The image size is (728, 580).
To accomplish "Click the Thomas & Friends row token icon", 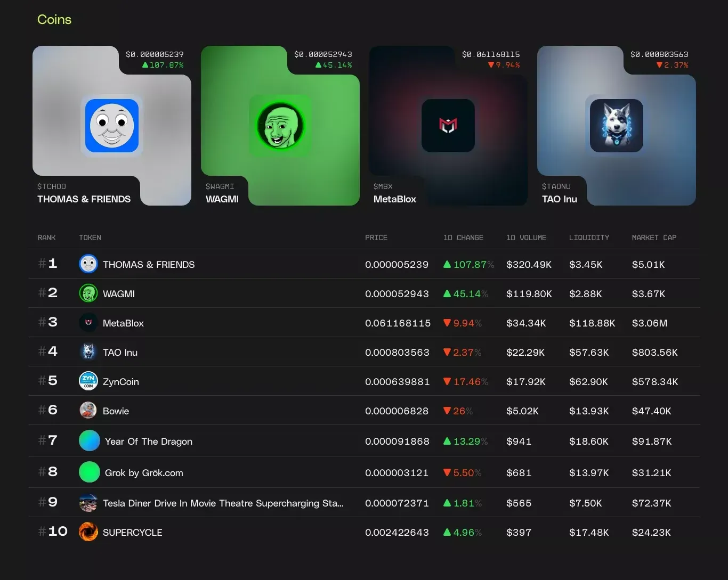I will pos(88,264).
